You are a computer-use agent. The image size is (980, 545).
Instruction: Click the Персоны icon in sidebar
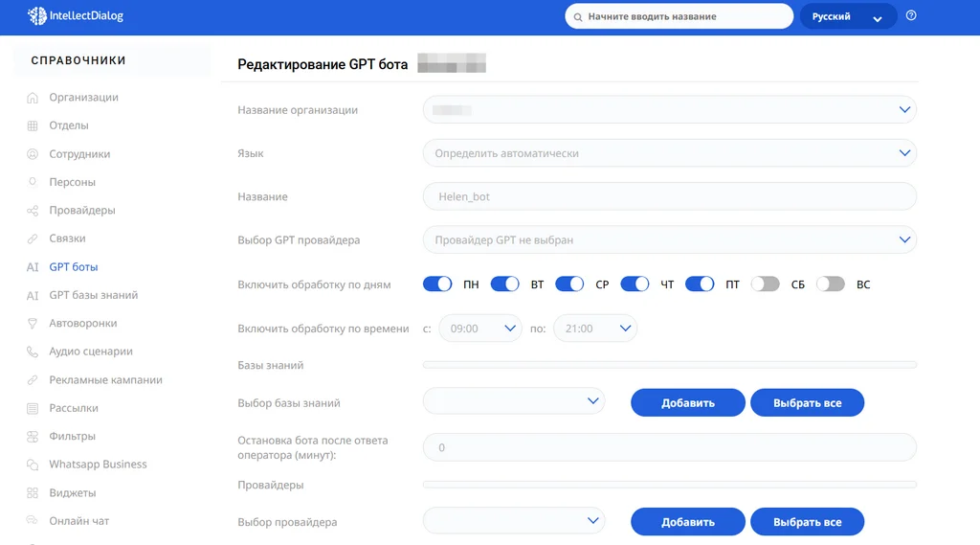click(x=33, y=182)
